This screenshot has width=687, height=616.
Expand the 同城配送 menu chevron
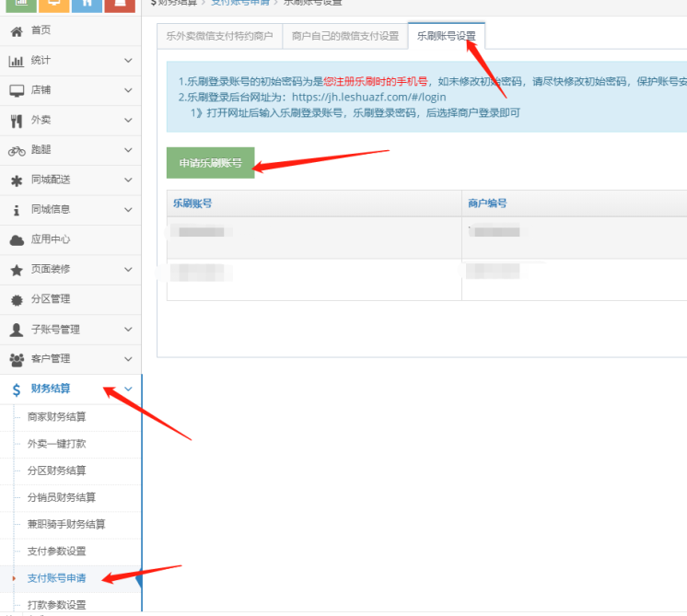click(128, 180)
